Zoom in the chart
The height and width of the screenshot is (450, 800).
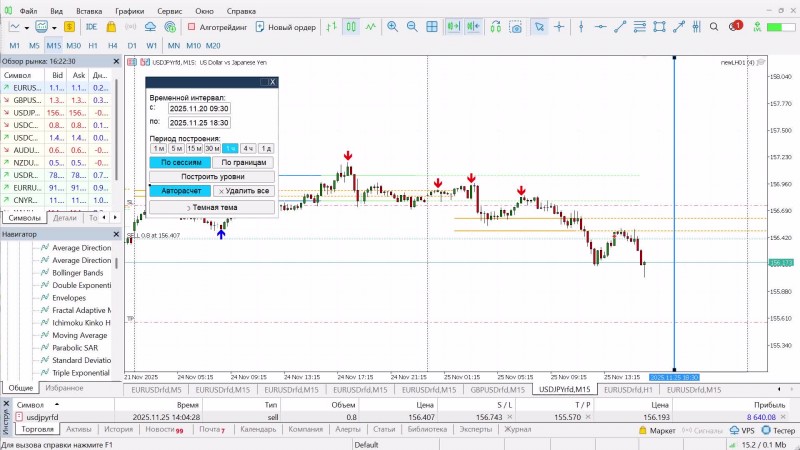[x=392, y=27]
